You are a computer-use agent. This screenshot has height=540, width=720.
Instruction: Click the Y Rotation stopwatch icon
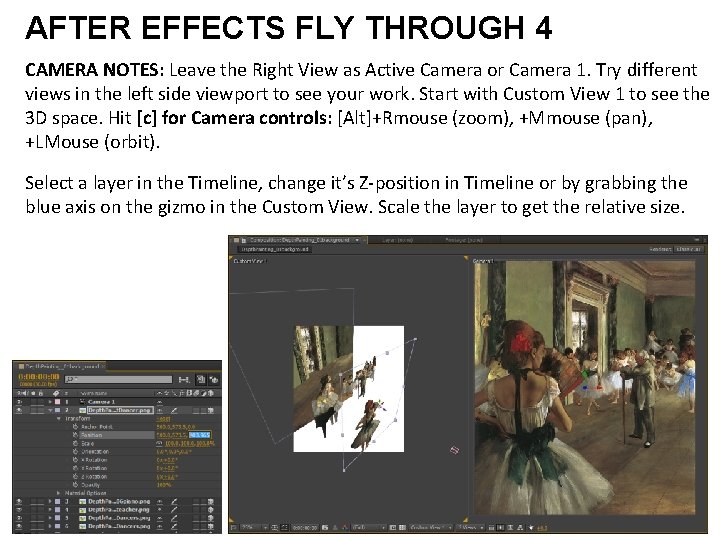click(75, 468)
